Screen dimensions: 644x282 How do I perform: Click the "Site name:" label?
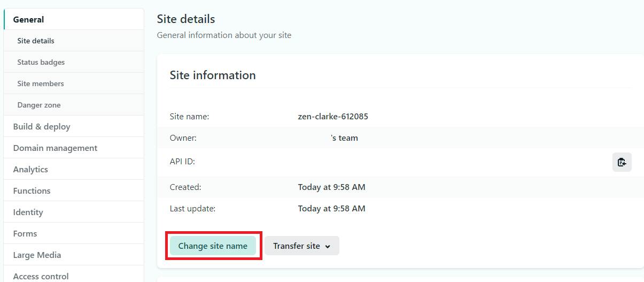tap(189, 116)
